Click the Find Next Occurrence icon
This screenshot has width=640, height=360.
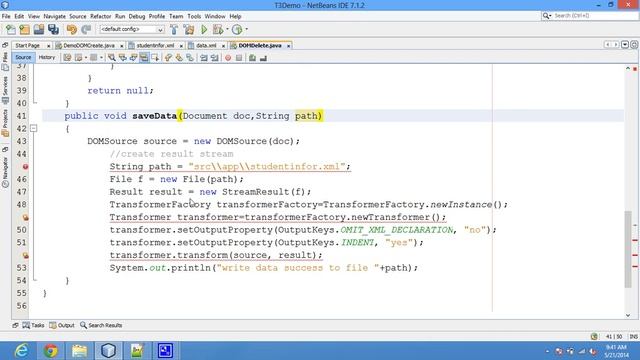point(133,58)
